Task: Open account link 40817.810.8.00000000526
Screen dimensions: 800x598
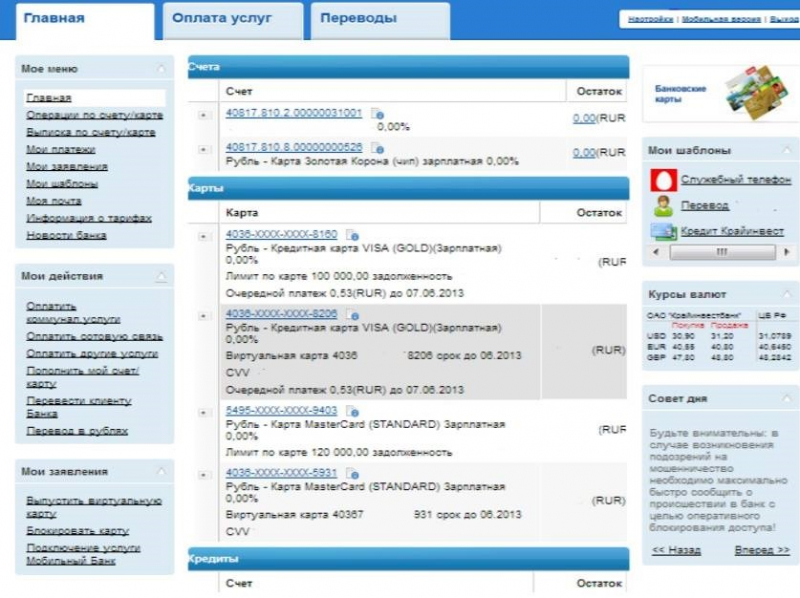Action: click(294, 147)
